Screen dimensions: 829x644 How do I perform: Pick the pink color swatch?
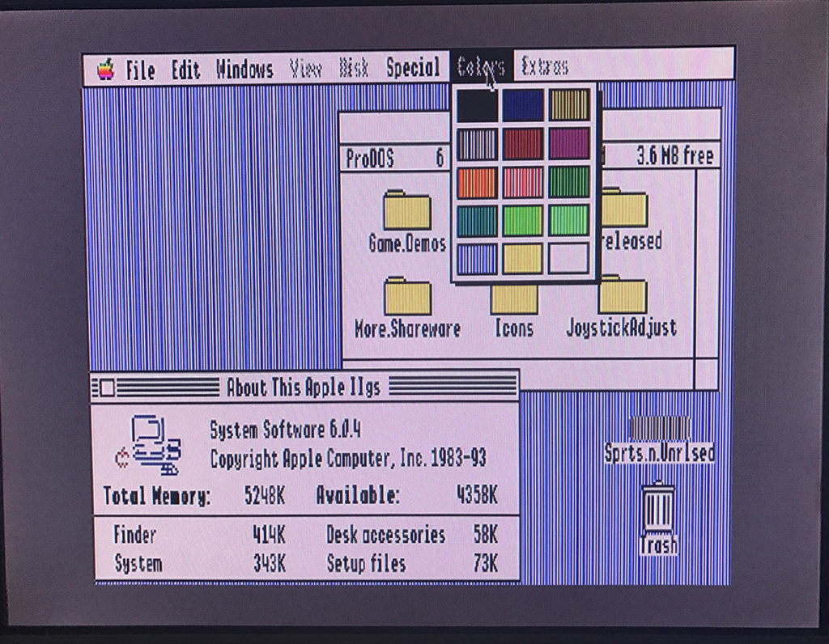[522, 182]
